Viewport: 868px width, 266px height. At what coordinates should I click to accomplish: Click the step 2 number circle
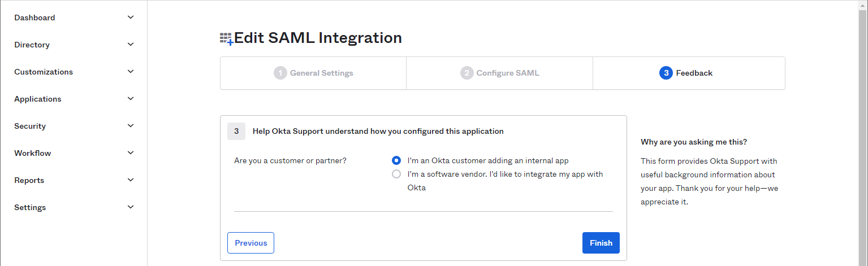[467, 73]
